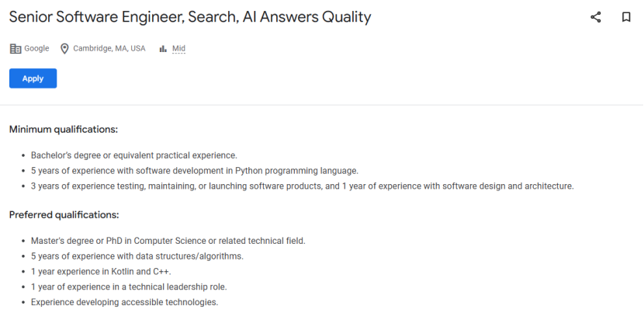This screenshot has width=644, height=320.
Task: Click the Cambridge, MA, USA location text
Action: pyautogui.click(x=109, y=48)
